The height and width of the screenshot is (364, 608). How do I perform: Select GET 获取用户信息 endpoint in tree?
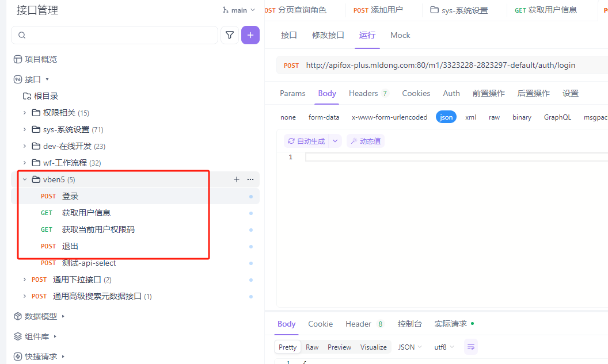[135, 213]
